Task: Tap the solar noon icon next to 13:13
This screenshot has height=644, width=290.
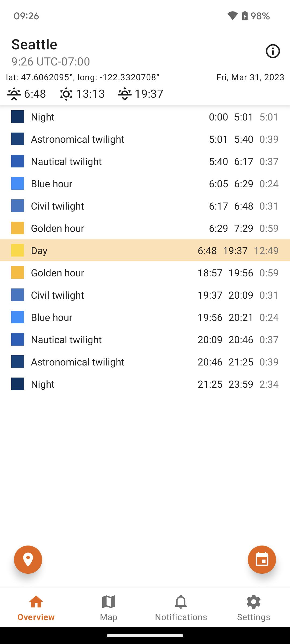Action: [x=66, y=94]
